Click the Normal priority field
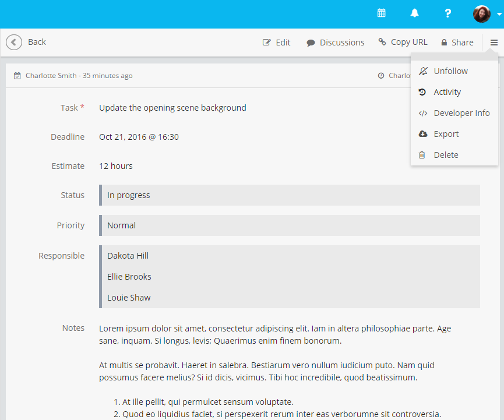Image resolution: width=504 pixels, height=420 pixels. (x=290, y=225)
